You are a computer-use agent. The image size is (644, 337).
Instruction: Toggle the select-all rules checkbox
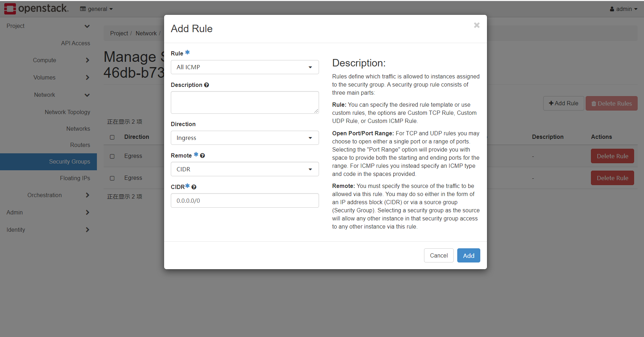pos(112,137)
